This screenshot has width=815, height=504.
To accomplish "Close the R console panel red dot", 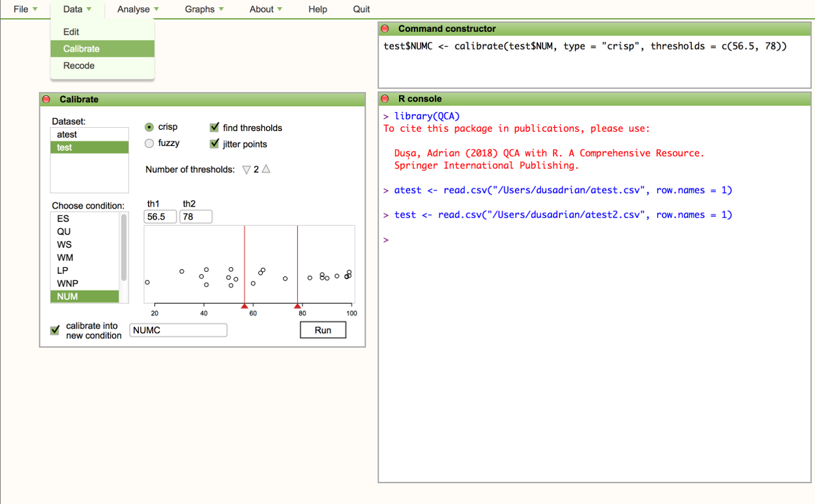I will pyautogui.click(x=385, y=99).
